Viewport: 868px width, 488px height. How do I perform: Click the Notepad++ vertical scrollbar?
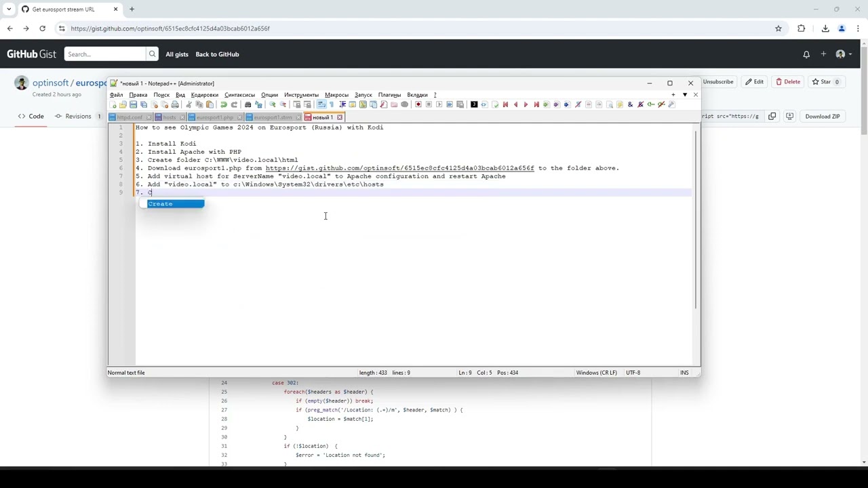[696, 217]
